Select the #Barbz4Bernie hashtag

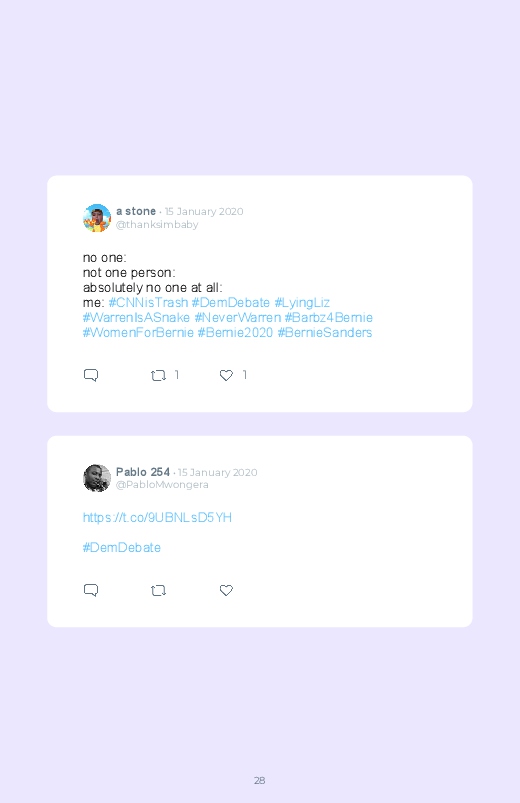pos(328,318)
